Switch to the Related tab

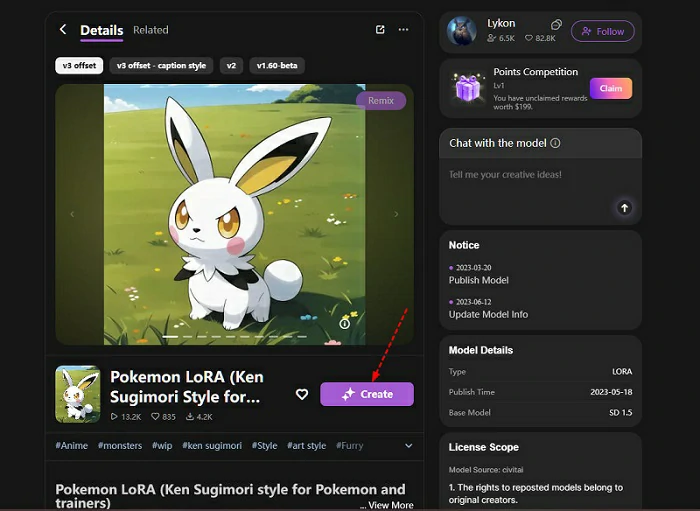pos(151,30)
